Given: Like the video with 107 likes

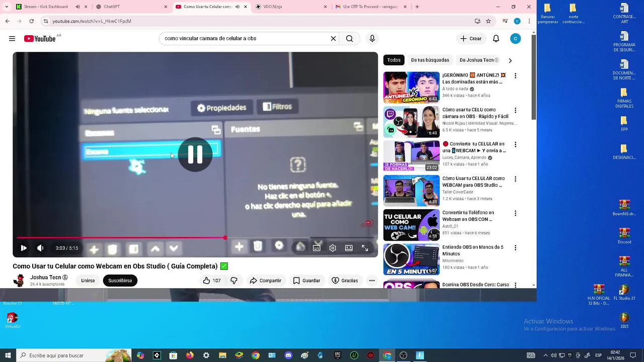Looking at the screenshot, I should pos(212,281).
